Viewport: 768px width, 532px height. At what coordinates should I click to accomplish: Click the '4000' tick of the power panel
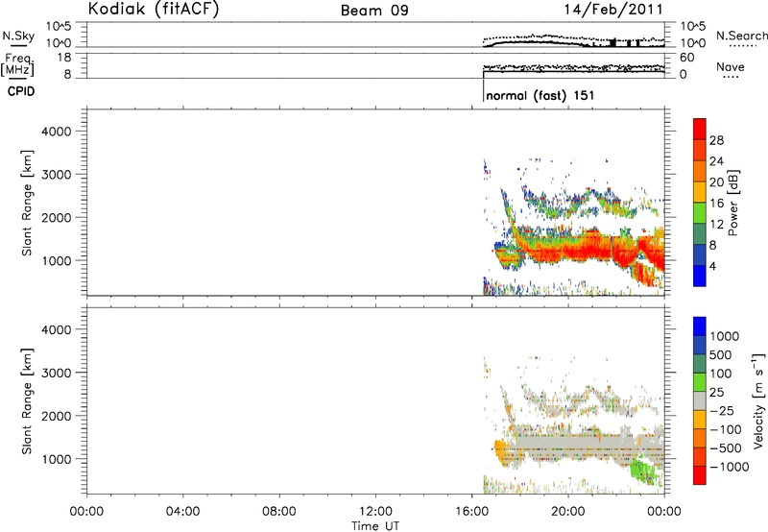coord(57,132)
